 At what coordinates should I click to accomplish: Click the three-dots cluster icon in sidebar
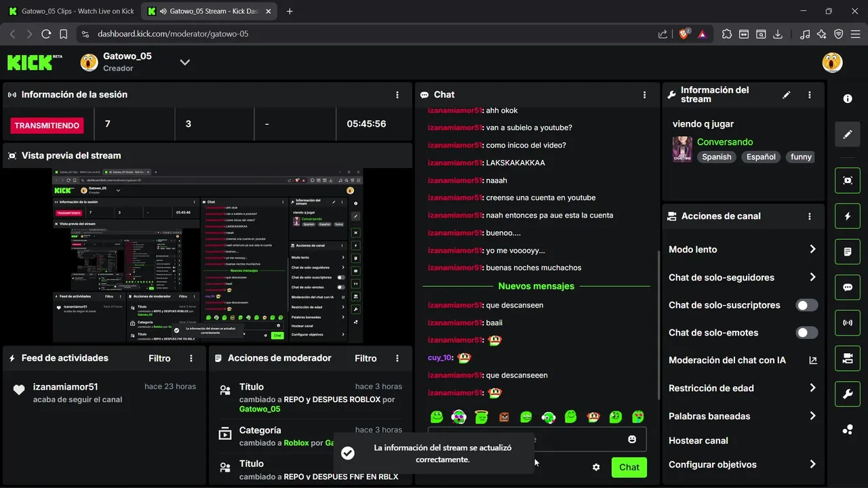(x=848, y=429)
